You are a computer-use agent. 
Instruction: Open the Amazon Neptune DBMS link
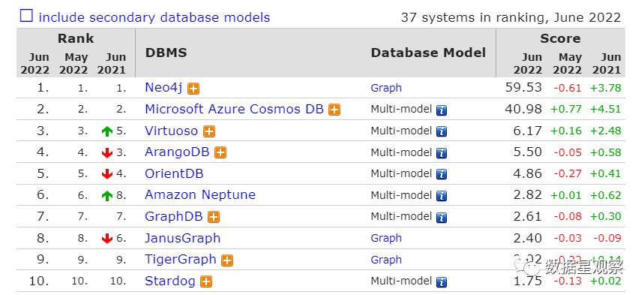[x=200, y=194]
